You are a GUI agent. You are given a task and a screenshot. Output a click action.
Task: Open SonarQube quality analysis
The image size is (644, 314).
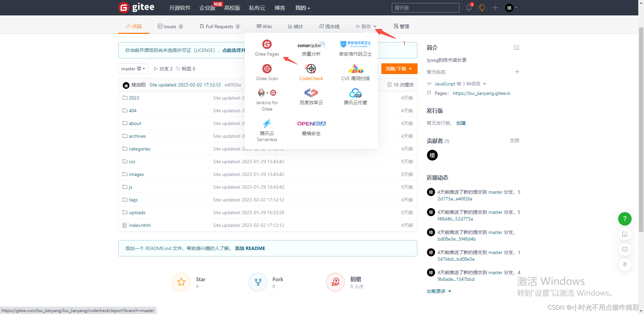click(311, 48)
